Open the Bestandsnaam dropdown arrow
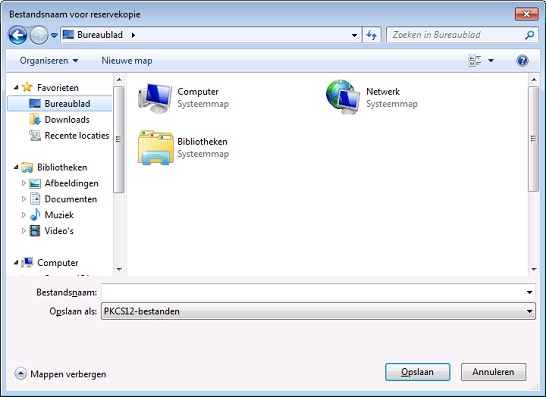 click(x=529, y=292)
